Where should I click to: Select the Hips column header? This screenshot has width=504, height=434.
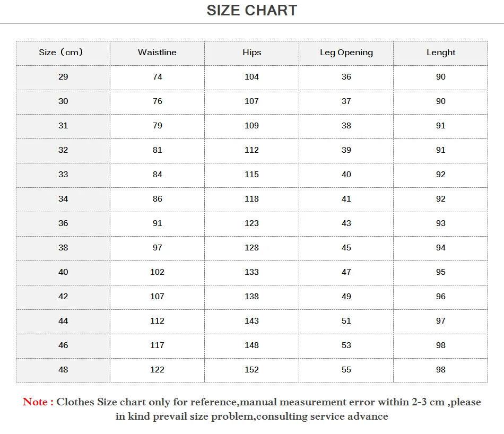[251, 53]
